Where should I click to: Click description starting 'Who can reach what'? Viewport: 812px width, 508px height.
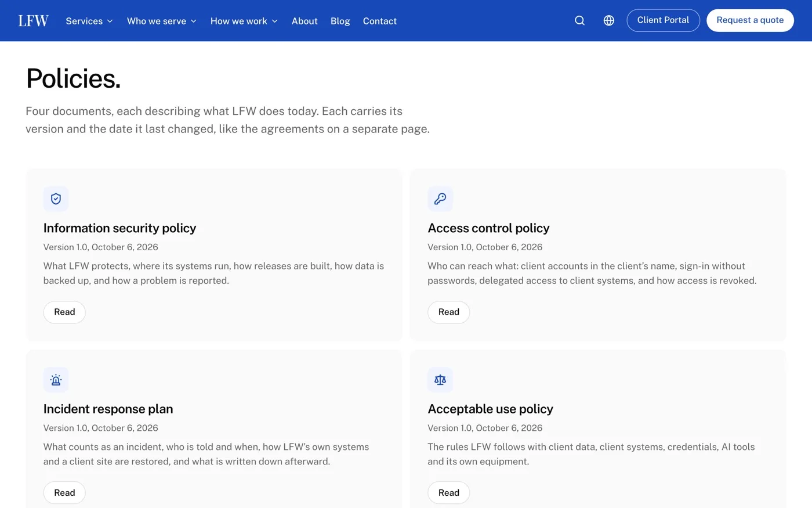(x=592, y=273)
